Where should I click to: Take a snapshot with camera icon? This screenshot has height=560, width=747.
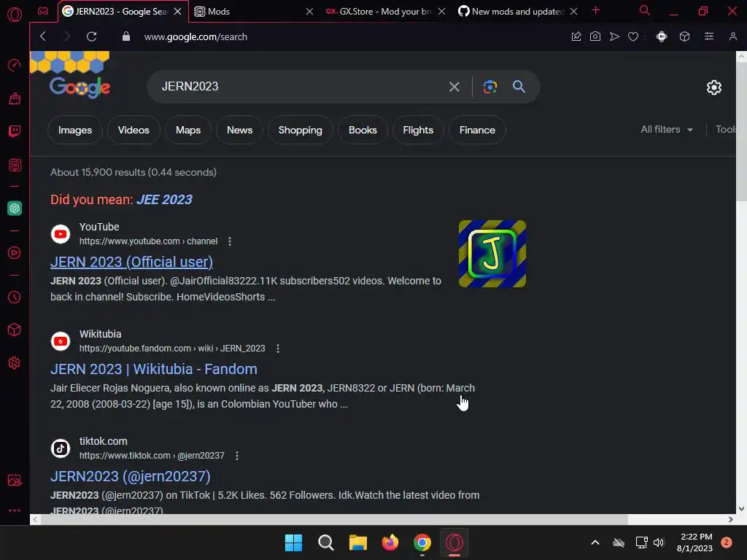pos(595,36)
